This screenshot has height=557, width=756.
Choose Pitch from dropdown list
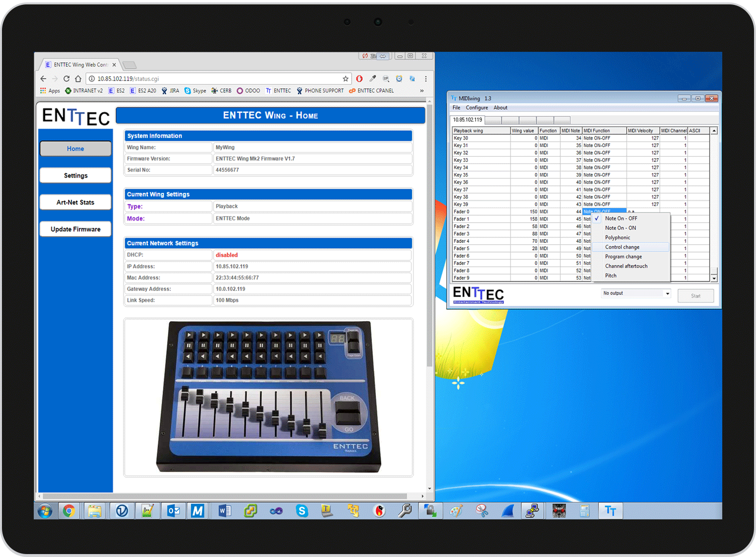click(630, 276)
